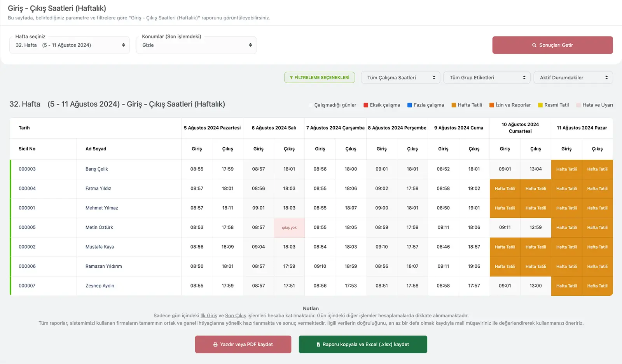Screen dimensions: 622x364
Task: Expand the Aktif Durumdakiler status dropdown
Action: point(573,78)
